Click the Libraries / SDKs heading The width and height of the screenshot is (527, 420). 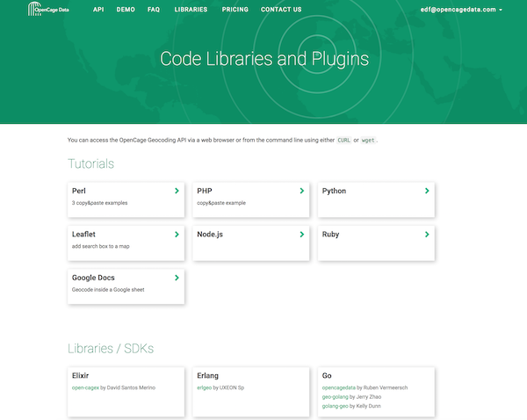[x=111, y=348]
